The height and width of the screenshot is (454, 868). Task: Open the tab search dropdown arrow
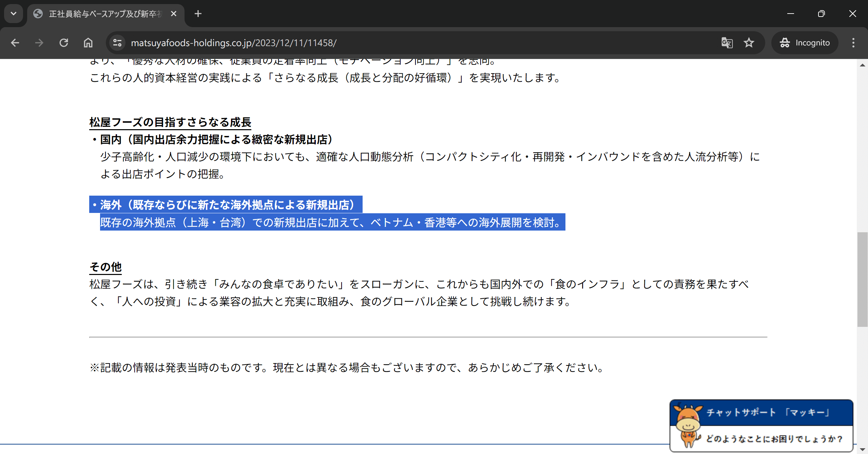tap(14, 14)
